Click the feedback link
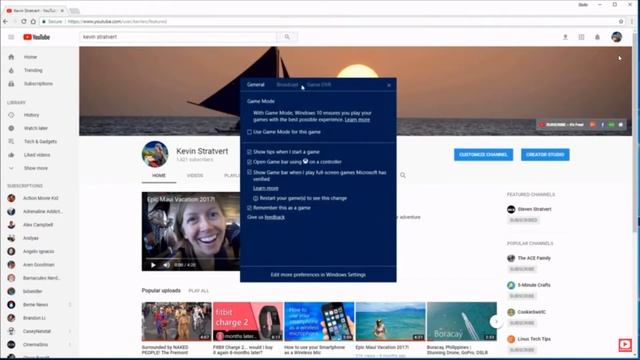The width and height of the screenshot is (640, 360). (x=275, y=217)
